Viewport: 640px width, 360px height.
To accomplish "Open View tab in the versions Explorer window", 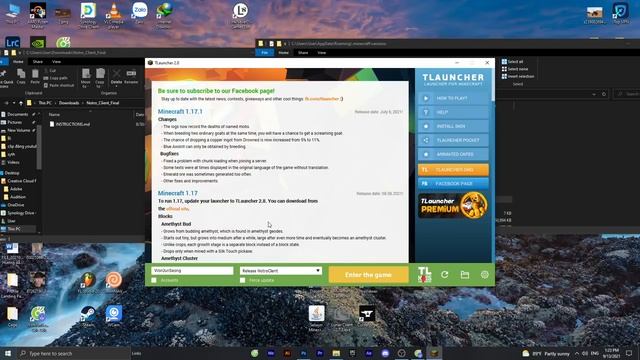I will (322, 53).
